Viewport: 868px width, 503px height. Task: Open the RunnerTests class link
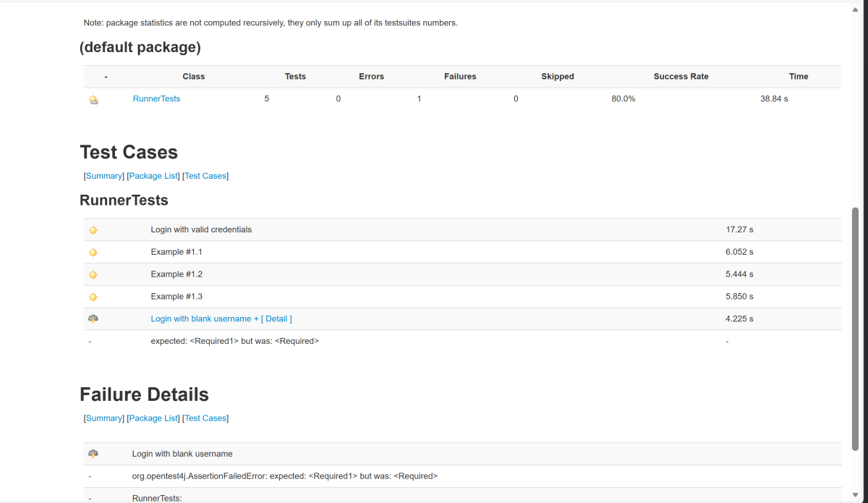click(156, 99)
